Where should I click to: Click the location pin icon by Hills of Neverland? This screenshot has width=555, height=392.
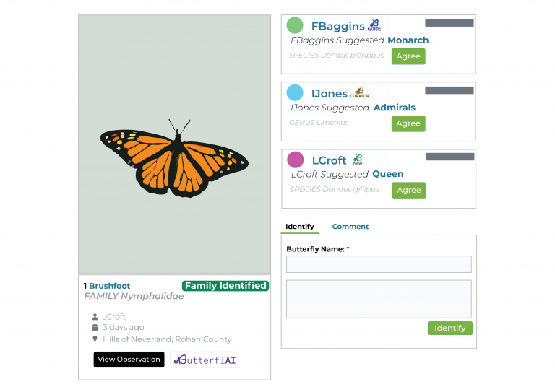[95, 339]
